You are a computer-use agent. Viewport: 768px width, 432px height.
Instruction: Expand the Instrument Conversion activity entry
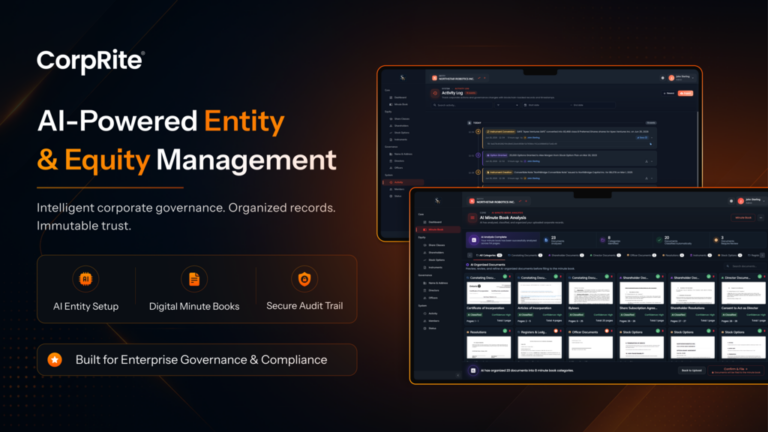[x=652, y=138]
